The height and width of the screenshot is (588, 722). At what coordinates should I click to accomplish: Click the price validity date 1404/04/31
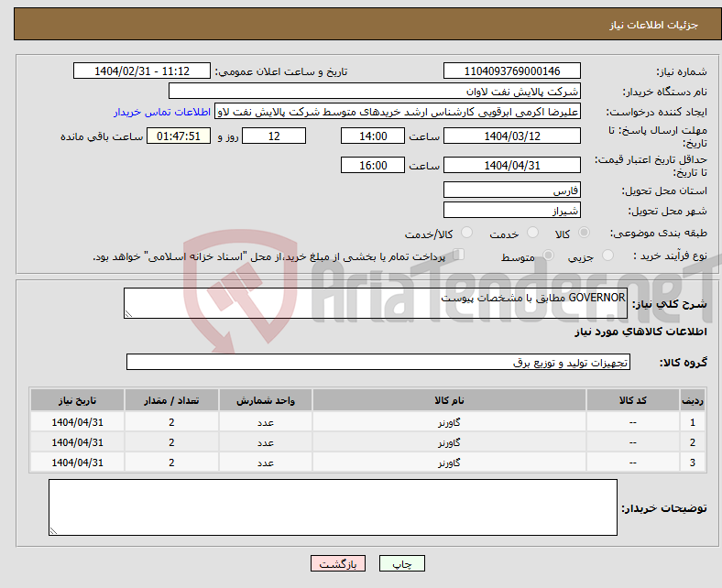pyautogui.click(x=511, y=165)
